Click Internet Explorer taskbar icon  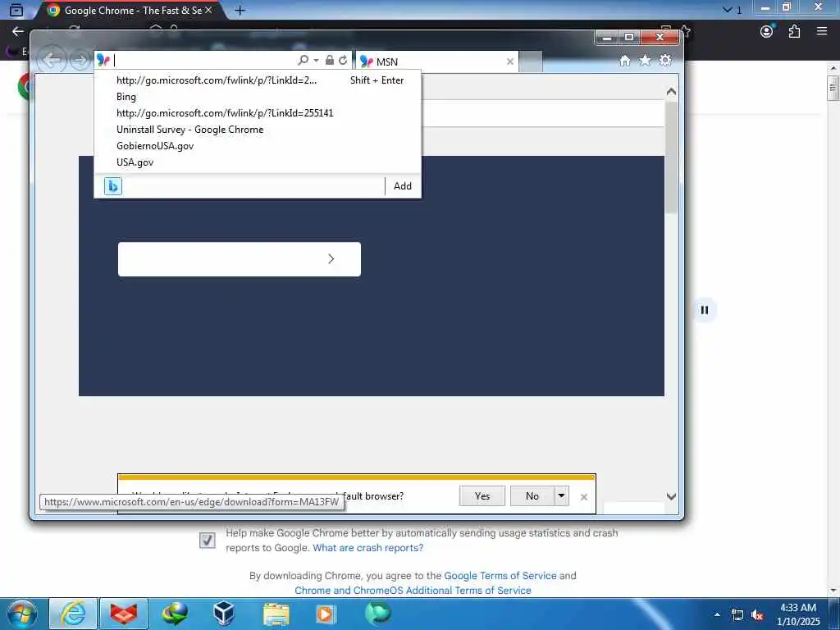coord(73,614)
